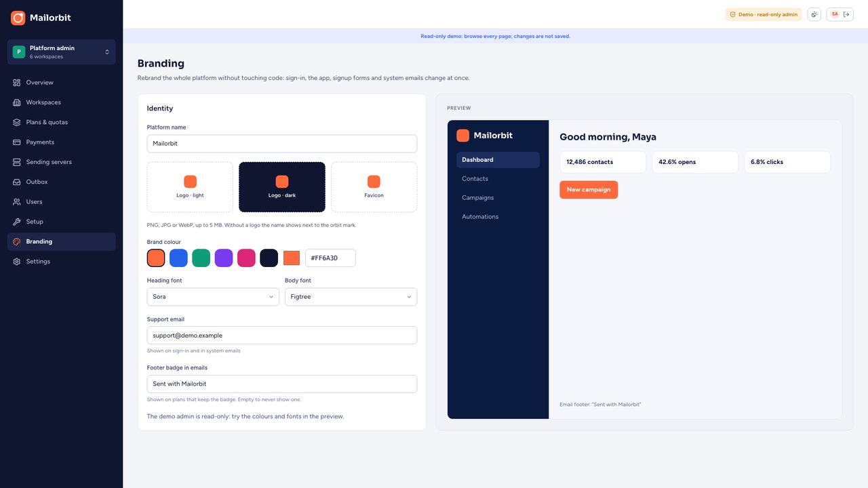Select Contacts in the preview sidebar
Image resolution: width=868 pixels, height=488 pixels.
[x=498, y=179]
